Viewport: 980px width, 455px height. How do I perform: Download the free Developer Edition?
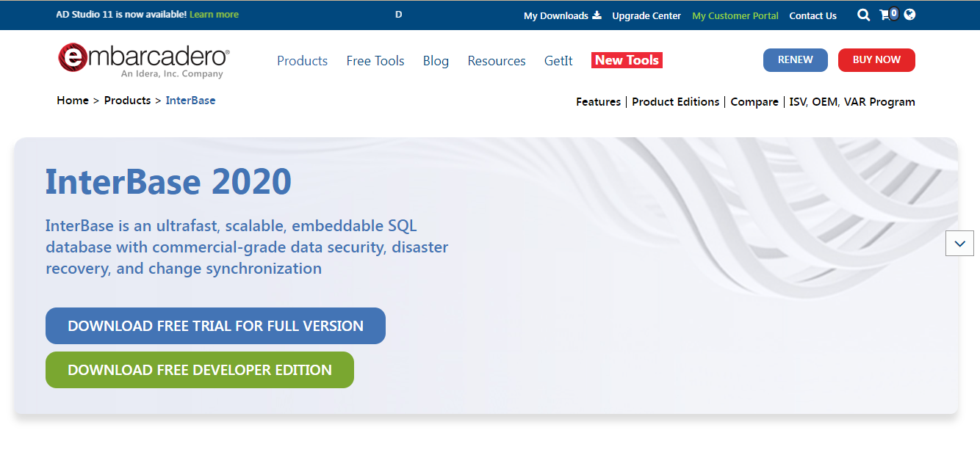(200, 370)
